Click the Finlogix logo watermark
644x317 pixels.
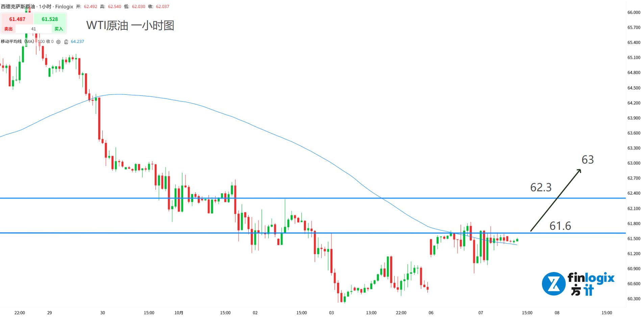[x=578, y=284]
